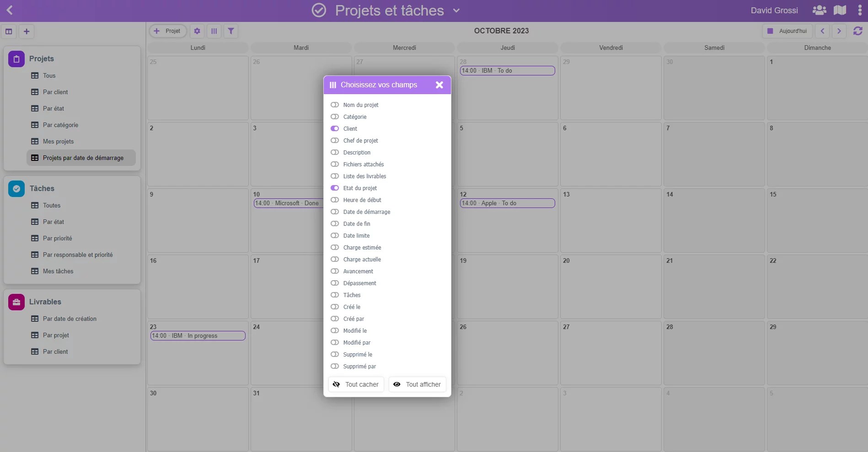Screen dimensions: 868x452
Task: Enable the Catégorie field toggle
Action: 335,117
